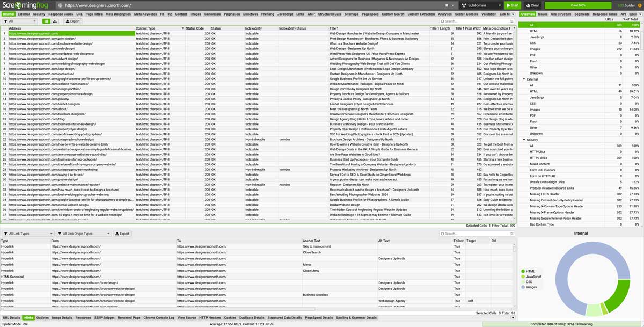Open the HTTP Headers bottom tab
This screenshot has width=644, height=327.
[210, 318]
